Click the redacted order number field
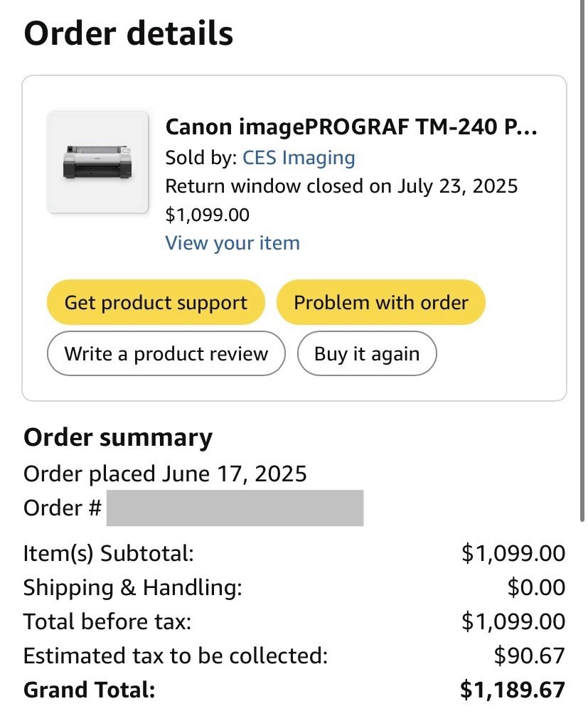The height and width of the screenshot is (711, 588). click(x=235, y=508)
